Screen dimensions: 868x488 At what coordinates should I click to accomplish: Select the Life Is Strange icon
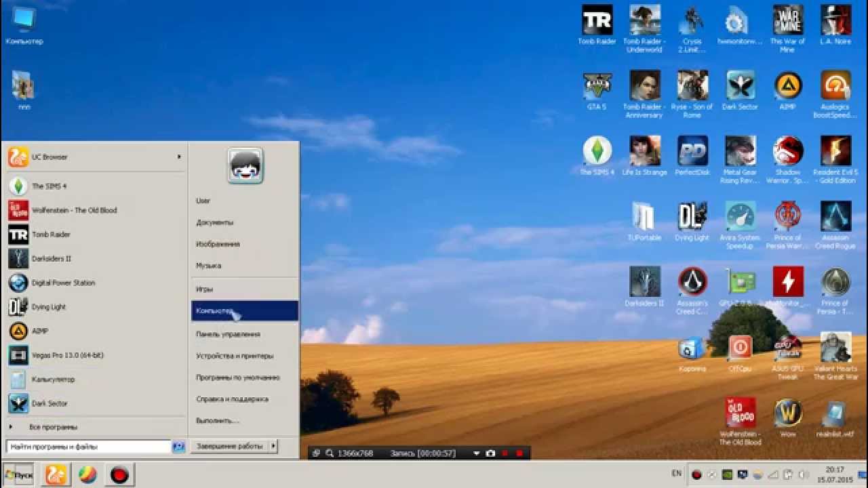tap(645, 156)
